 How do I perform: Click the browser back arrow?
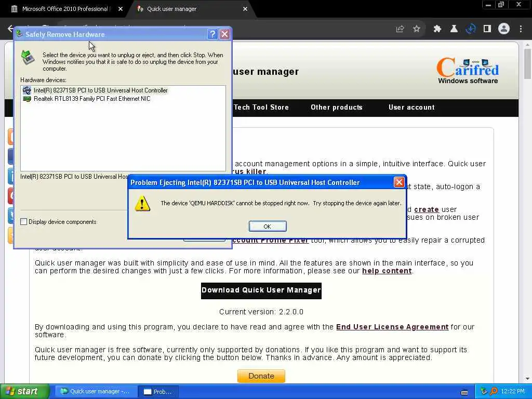click(x=10, y=29)
